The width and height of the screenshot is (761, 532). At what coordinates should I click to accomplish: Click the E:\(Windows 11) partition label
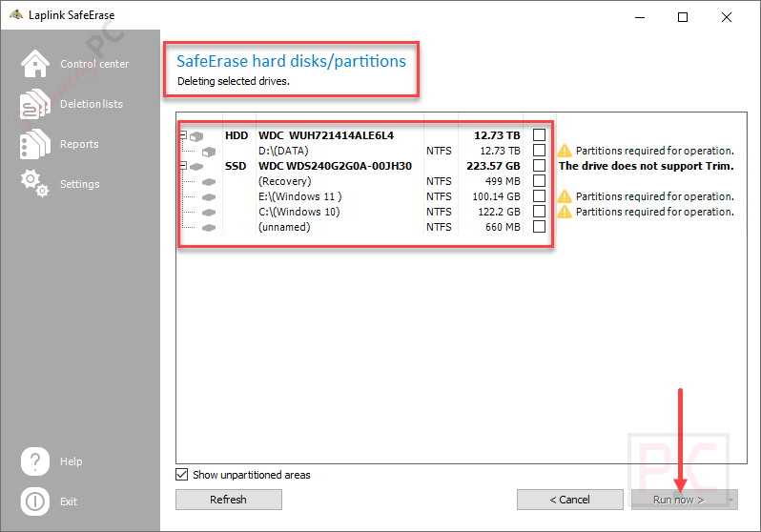[300, 196]
